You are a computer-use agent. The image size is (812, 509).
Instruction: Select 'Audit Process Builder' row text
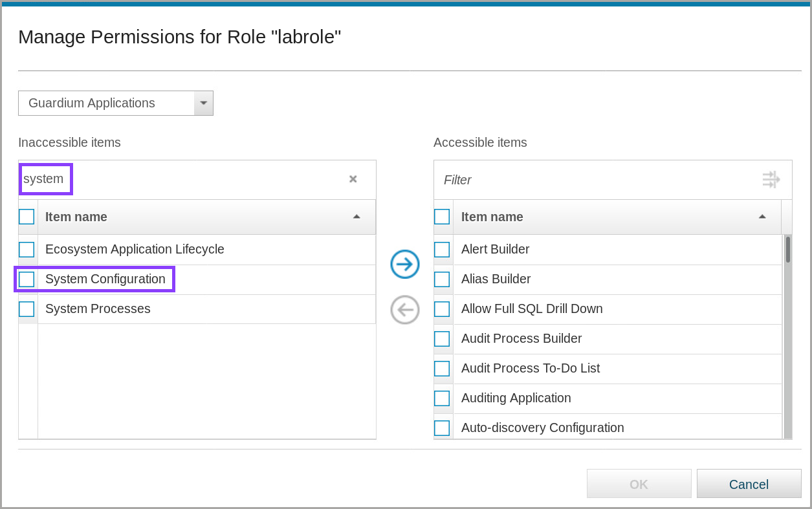pos(521,338)
